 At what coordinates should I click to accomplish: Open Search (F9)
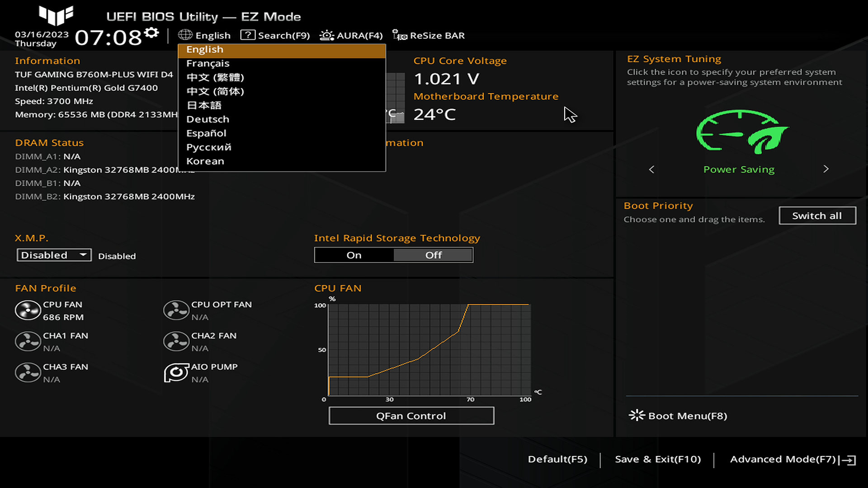pos(275,35)
